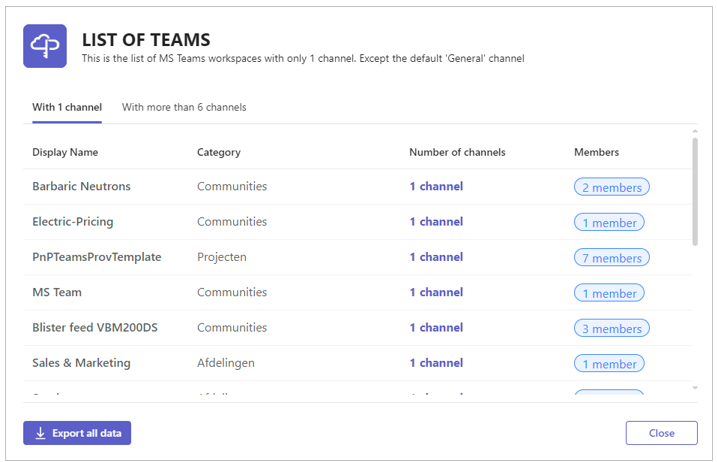
Task: Open 'With more than 6 channels' tab
Action: tap(184, 107)
